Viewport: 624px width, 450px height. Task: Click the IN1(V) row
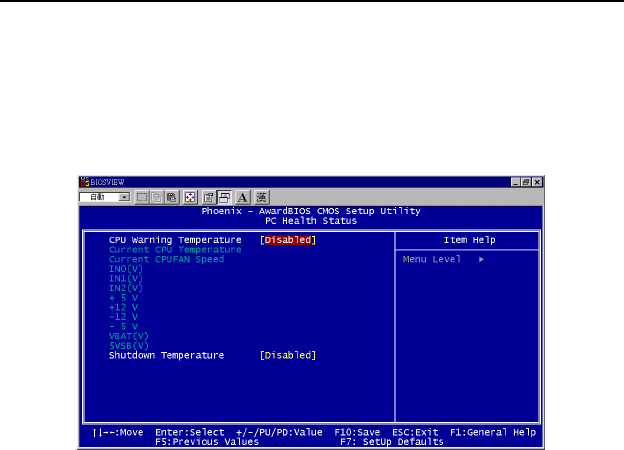click(126, 279)
